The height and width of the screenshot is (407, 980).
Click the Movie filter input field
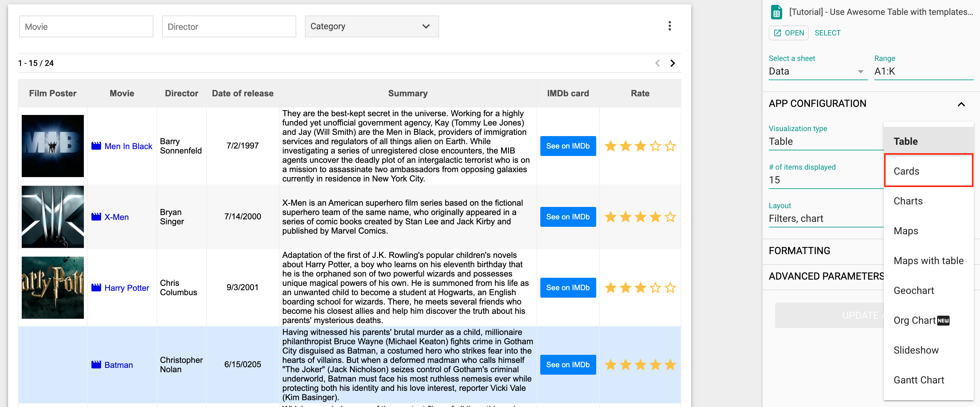(x=86, y=26)
